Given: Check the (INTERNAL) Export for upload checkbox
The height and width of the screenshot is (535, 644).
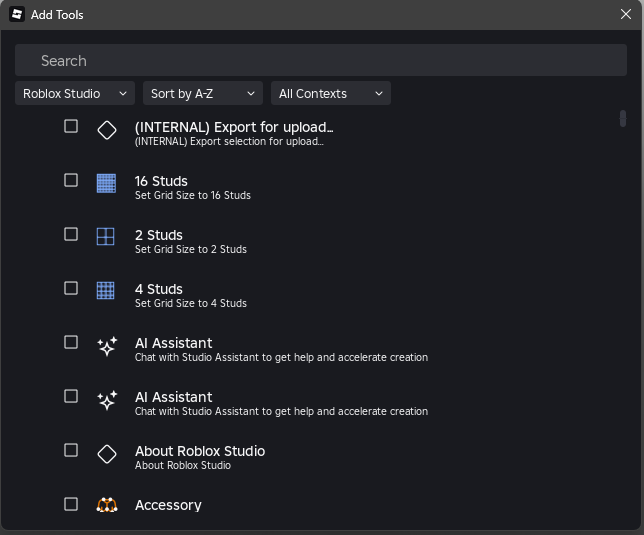Looking at the screenshot, I should tap(71, 126).
